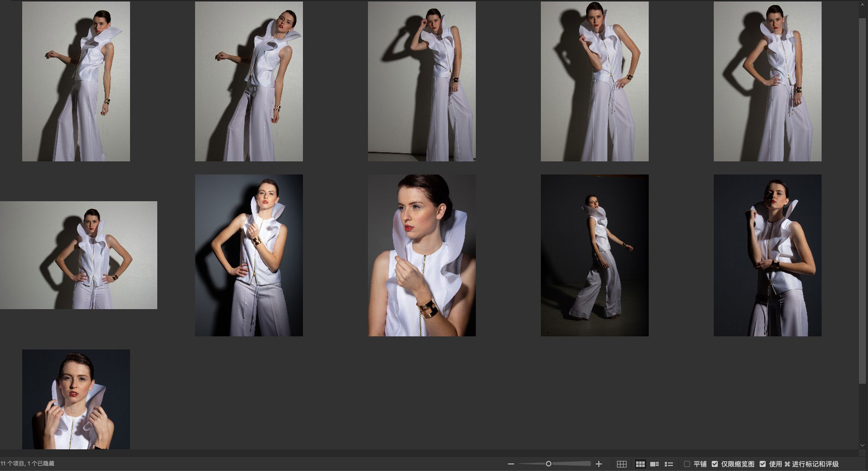Screen dimensions: 868x471
Task: Toggle the 使用 ⌘ 进行标记和评级 checkbox
Action: [x=763, y=464]
